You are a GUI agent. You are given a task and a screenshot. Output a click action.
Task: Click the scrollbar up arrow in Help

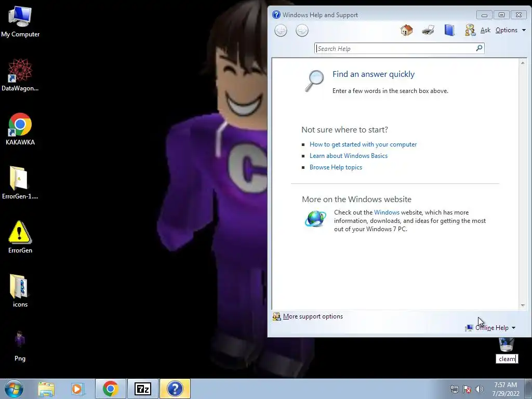point(523,63)
